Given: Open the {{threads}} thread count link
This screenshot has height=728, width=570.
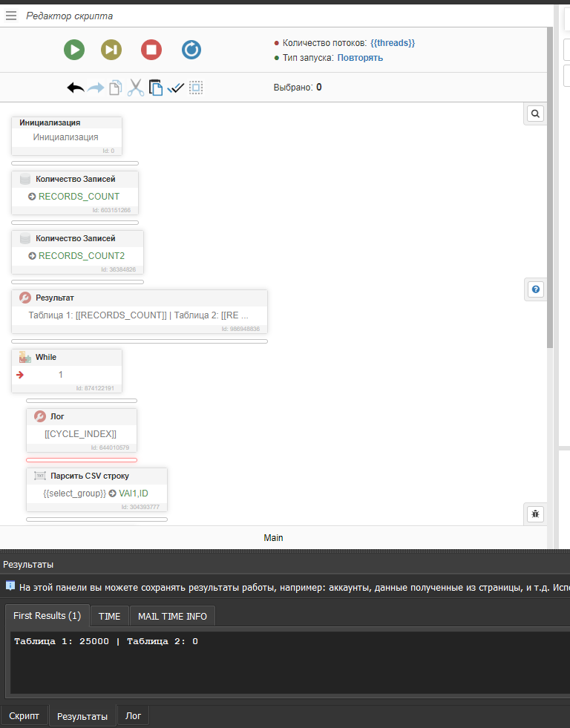Looking at the screenshot, I should pyautogui.click(x=393, y=43).
